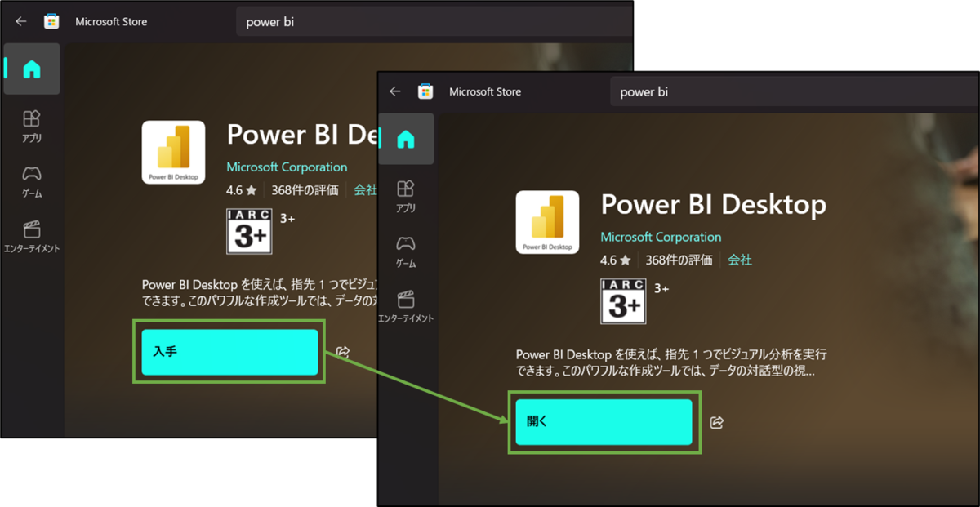Screen dimensions: 980x507
Task: Click the 開く button to launch Power BI
Action: coord(604,422)
